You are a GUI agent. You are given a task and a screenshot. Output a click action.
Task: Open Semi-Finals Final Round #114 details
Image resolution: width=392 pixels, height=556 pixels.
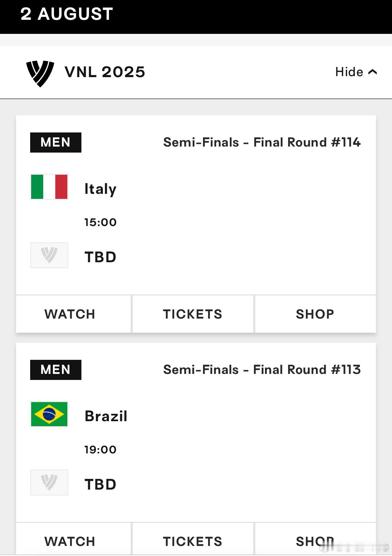click(x=262, y=142)
